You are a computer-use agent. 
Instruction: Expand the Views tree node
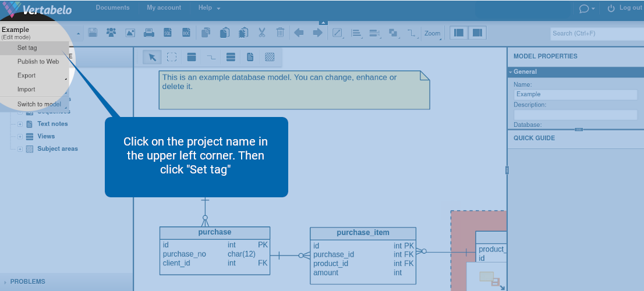20,137
